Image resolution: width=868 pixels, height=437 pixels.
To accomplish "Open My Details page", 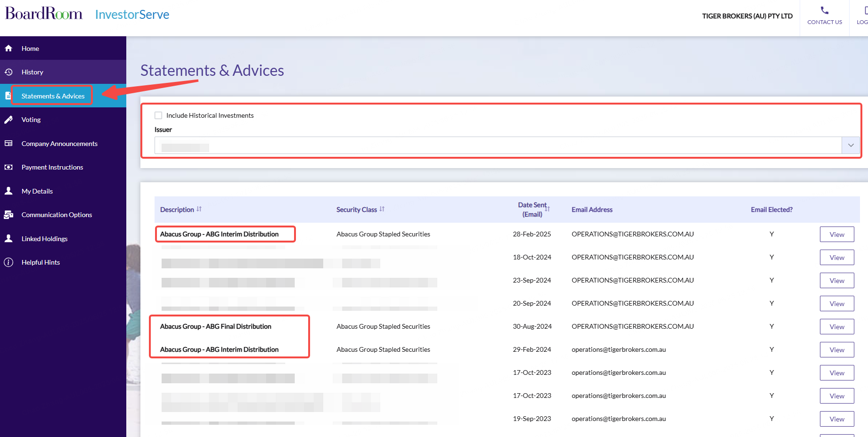I will coord(63,191).
